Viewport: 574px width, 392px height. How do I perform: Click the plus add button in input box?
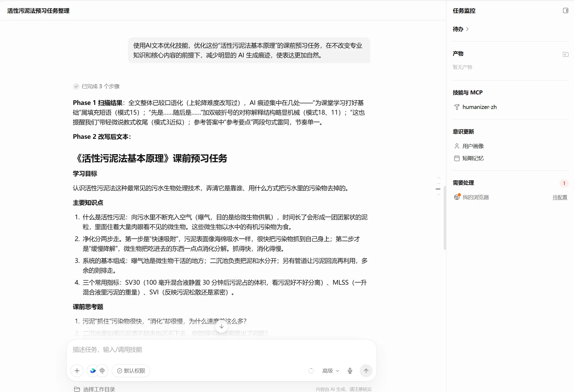pyautogui.click(x=77, y=371)
